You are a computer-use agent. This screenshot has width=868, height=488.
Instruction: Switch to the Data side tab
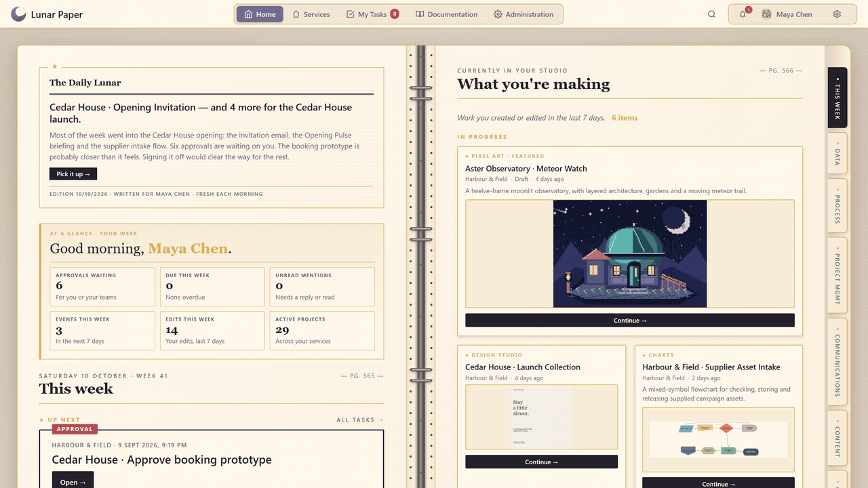pos(837,155)
